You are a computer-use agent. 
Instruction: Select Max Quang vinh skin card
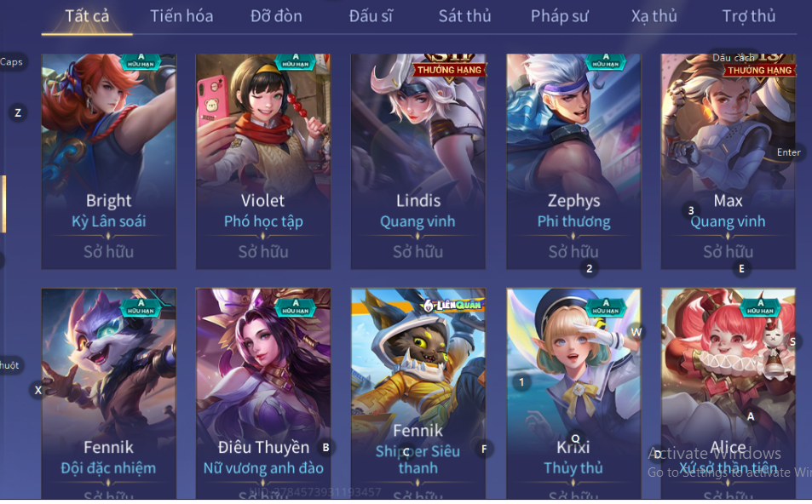click(728, 162)
